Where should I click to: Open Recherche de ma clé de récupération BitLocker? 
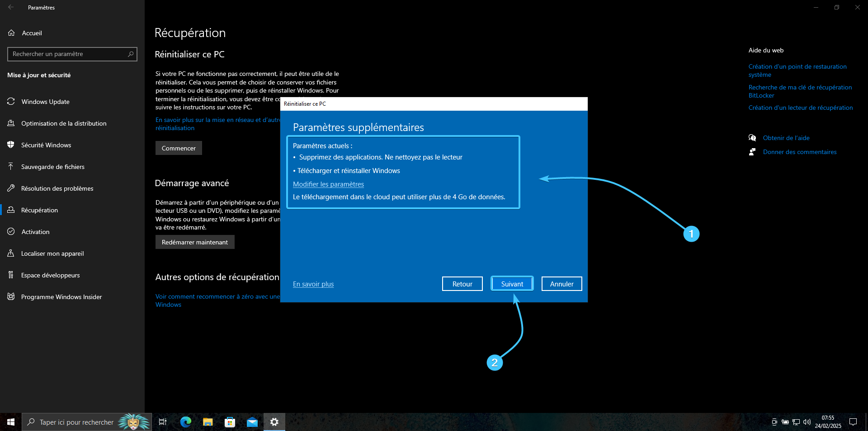click(x=800, y=91)
